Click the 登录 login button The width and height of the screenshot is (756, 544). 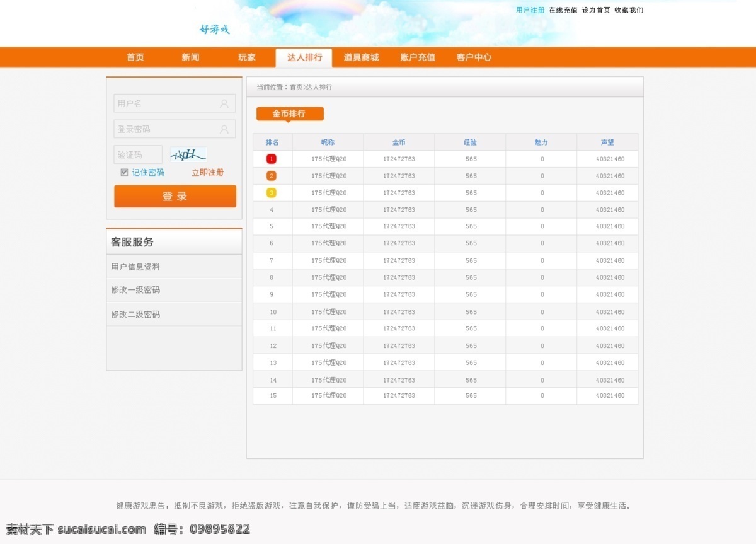(175, 196)
